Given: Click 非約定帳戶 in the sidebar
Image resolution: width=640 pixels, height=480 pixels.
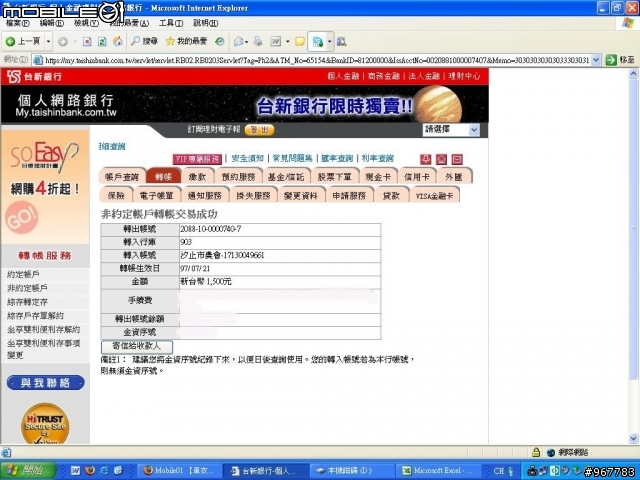Looking at the screenshot, I should pos(27,288).
